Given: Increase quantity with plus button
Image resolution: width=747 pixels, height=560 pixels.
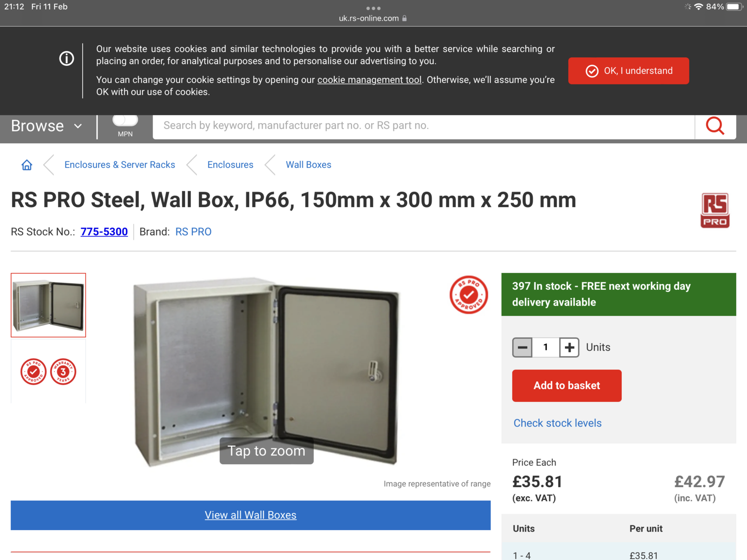Looking at the screenshot, I should click(569, 348).
